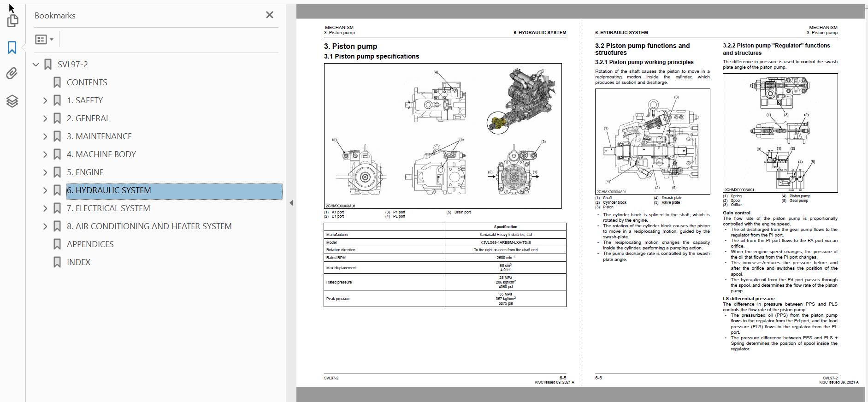Navigate to the APPENDICES bookmark
Screen dimensions: 868x402
(90, 244)
